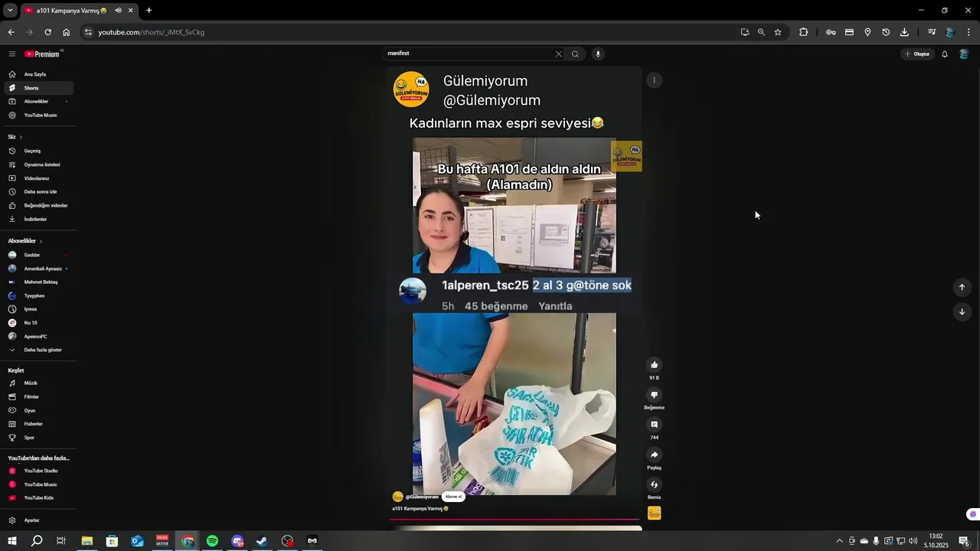Screen dimensions: 980x551
Task: Open the tab search dropdown arrow
Action: [10, 11]
